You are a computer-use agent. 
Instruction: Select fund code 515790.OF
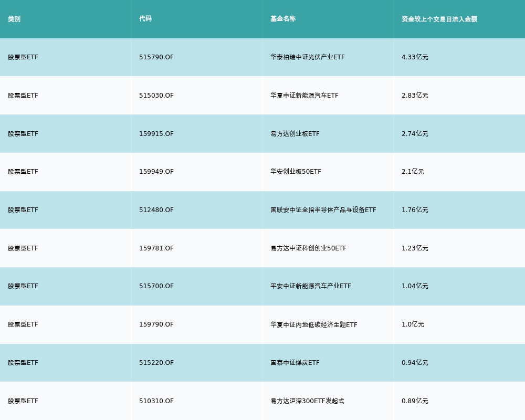(x=156, y=57)
